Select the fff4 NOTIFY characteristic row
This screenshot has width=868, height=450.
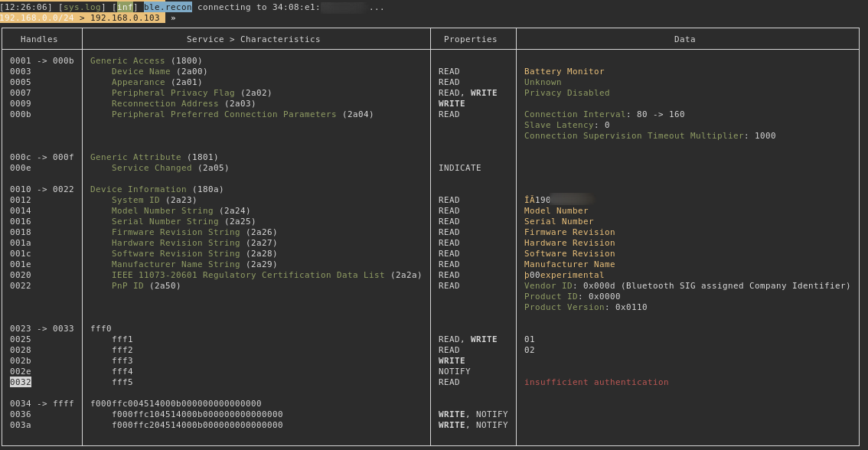tap(122, 371)
